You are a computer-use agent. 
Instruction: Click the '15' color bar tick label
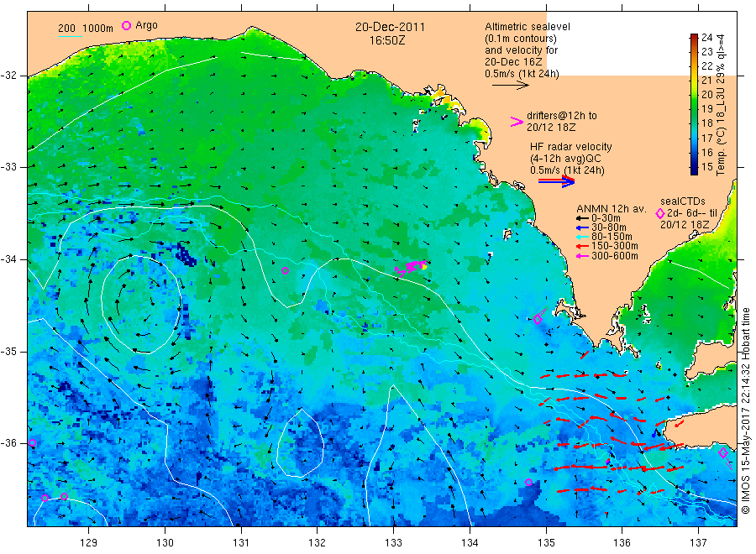[x=706, y=167]
